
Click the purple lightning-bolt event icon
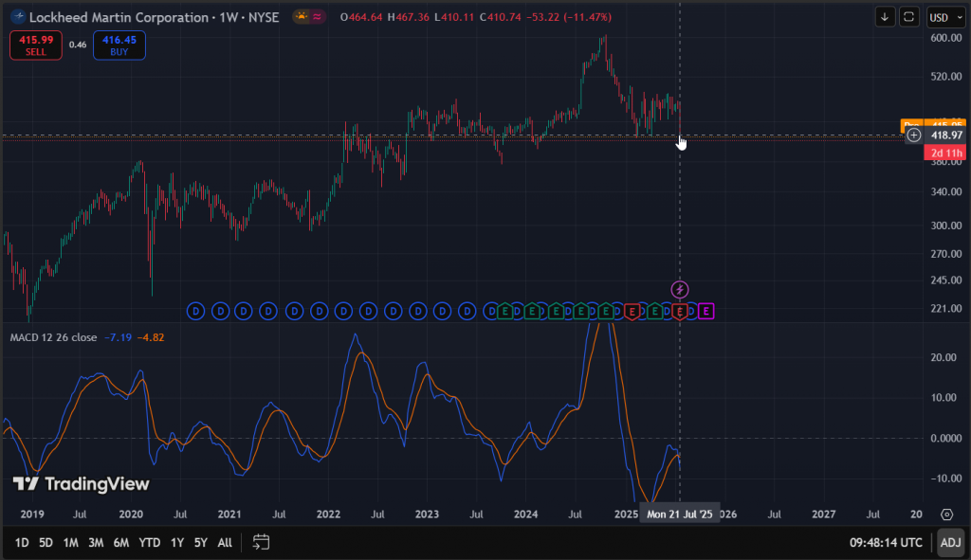tap(679, 290)
